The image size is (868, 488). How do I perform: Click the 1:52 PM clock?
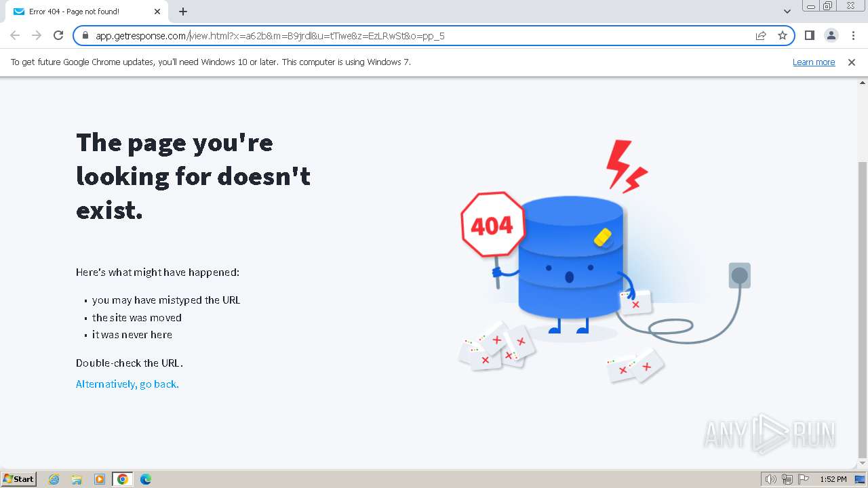(x=833, y=479)
